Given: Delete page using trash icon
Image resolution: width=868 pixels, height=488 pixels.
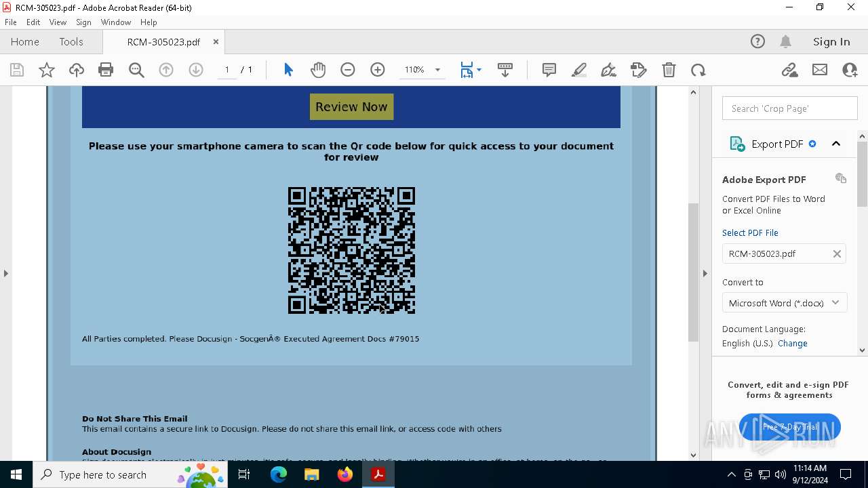Looking at the screenshot, I should (669, 70).
